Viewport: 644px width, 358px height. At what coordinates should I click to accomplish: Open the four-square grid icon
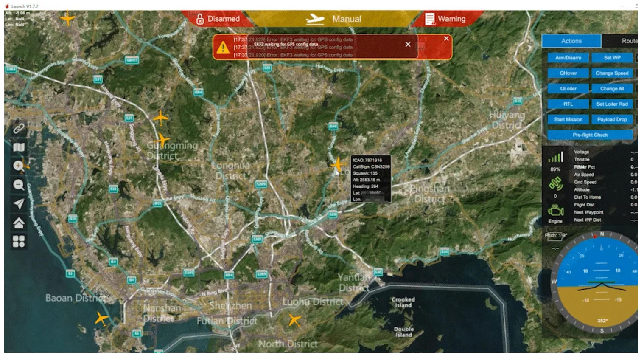coord(19,241)
